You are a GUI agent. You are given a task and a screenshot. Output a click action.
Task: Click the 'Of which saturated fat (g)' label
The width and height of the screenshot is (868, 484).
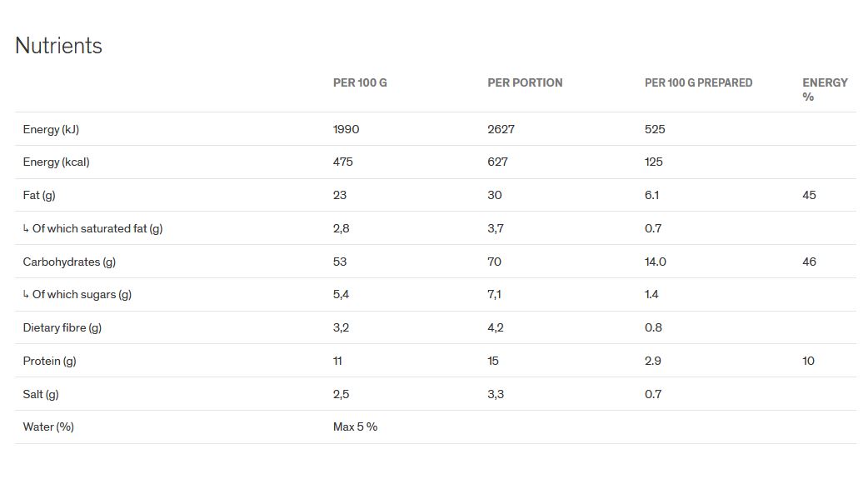[x=97, y=228]
